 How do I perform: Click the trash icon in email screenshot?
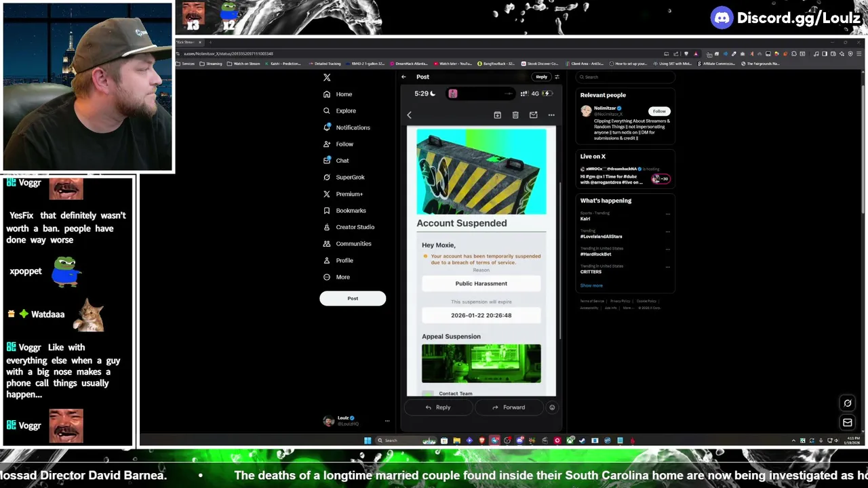coord(515,115)
